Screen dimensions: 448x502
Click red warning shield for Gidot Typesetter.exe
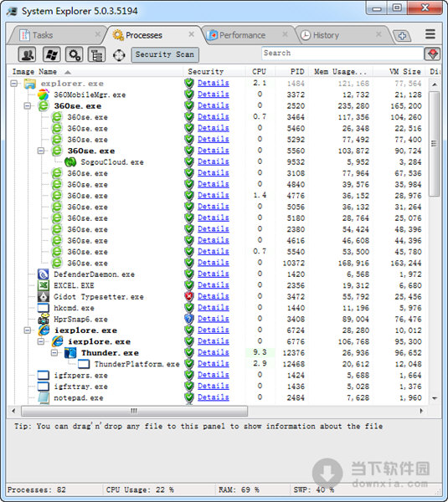(x=189, y=296)
